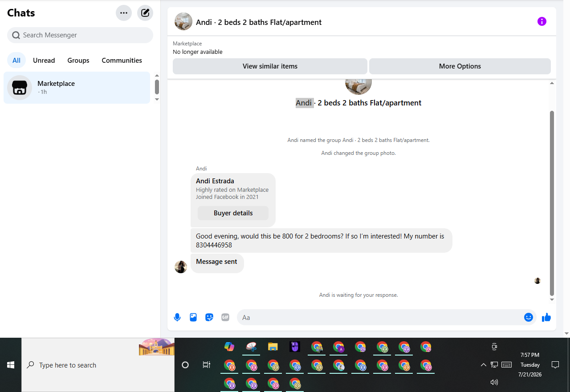Click the conversation scrollbar thumb
Viewport: 570px width, 392px height.
coord(552,203)
